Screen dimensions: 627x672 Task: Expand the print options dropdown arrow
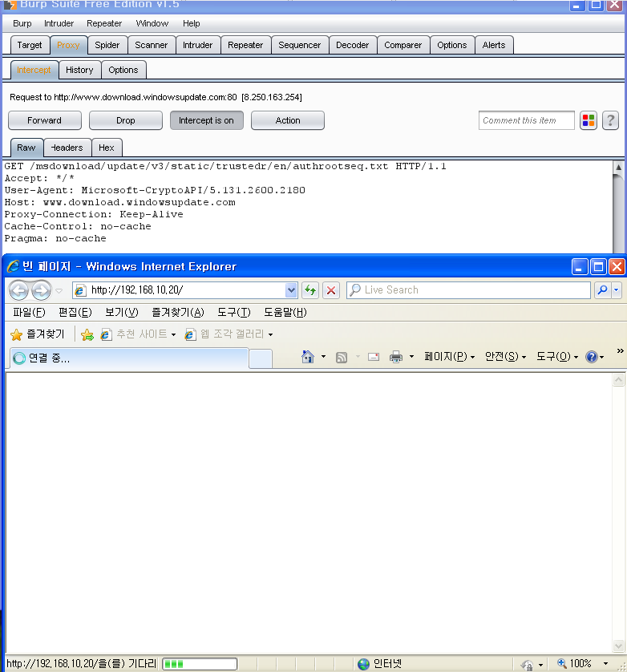click(x=411, y=357)
